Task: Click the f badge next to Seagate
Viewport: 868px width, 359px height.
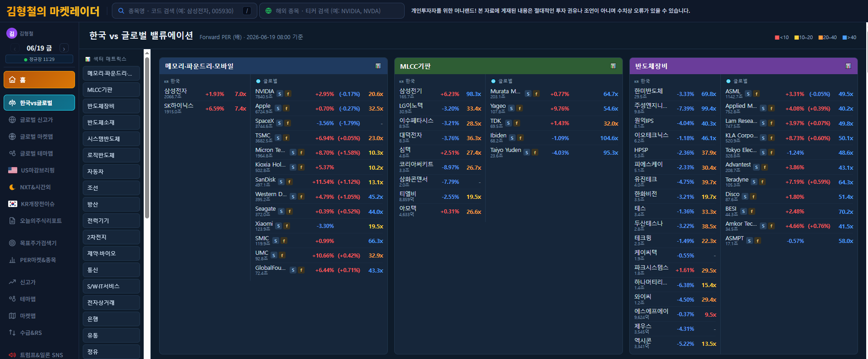Action: (x=290, y=211)
